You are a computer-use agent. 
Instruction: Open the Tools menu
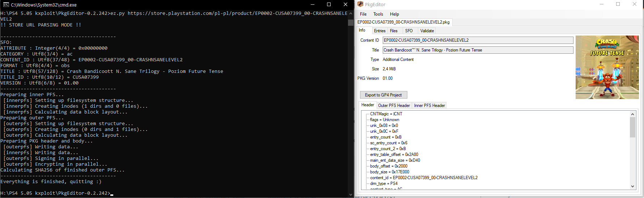click(x=378, y=14)
